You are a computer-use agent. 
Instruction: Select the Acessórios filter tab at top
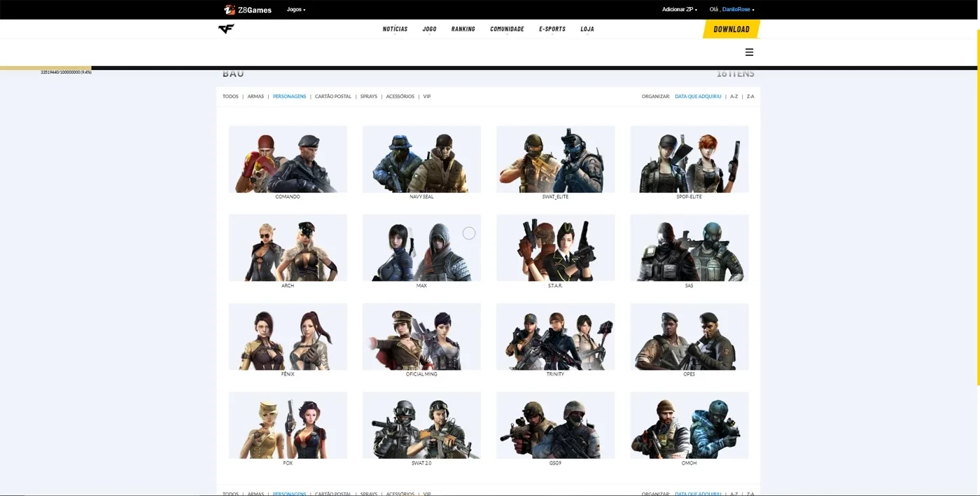[400, 97]
